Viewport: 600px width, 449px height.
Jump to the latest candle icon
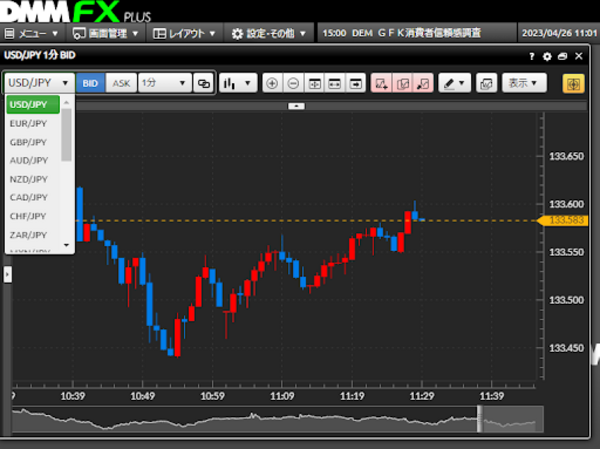(x=355, y=83)
